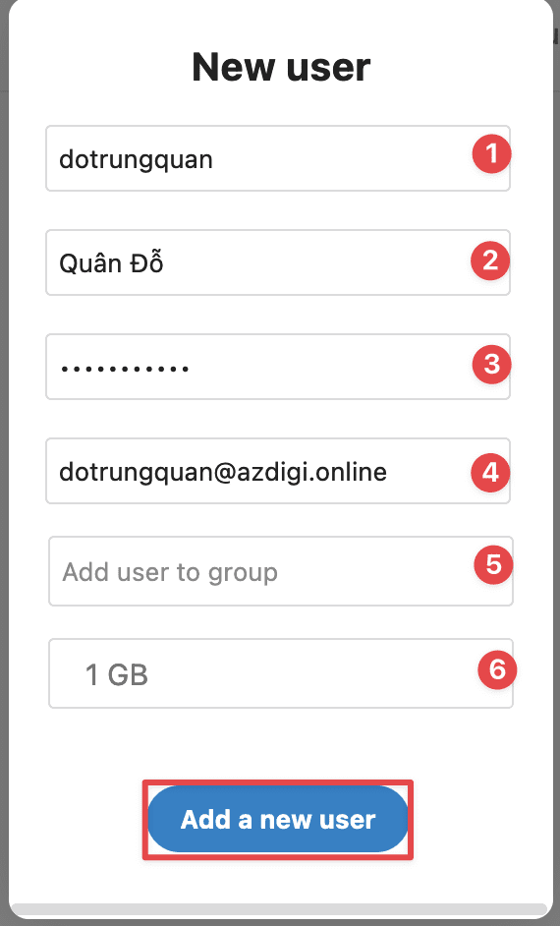
Task: Focus the email field dotrungquan@azdigi.online
Action: point(278,471)
